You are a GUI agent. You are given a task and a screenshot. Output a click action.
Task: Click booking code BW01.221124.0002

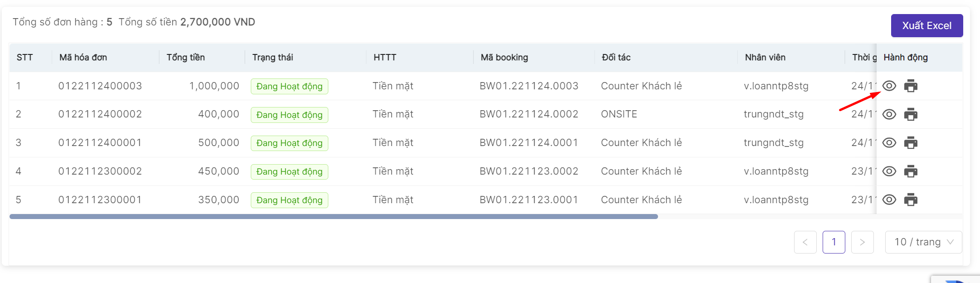click(529, 114)
